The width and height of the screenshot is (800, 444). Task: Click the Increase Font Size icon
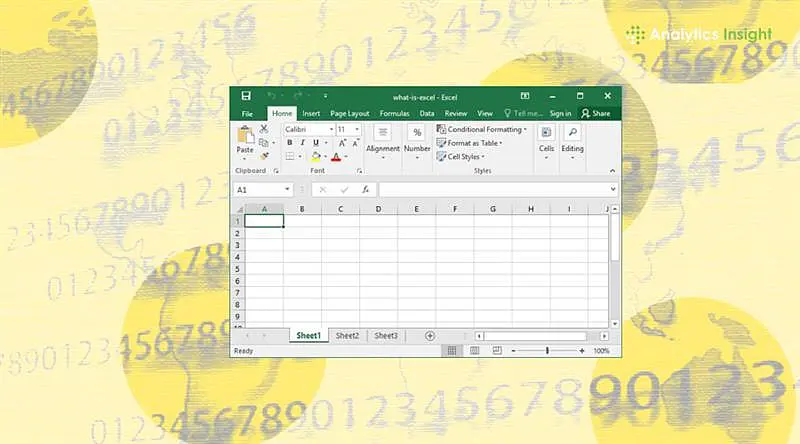tap(342, 143)
